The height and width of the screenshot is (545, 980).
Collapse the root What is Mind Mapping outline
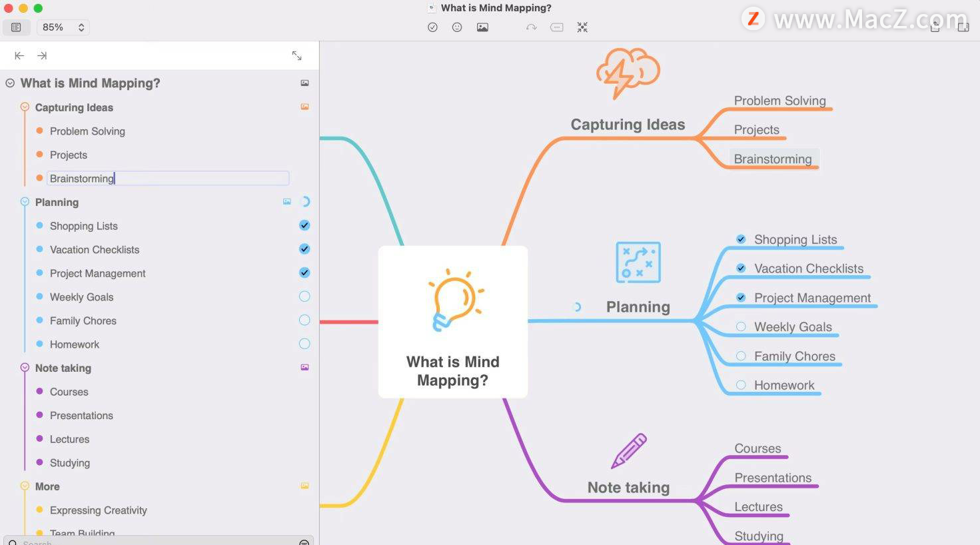(x=10, y=83)
